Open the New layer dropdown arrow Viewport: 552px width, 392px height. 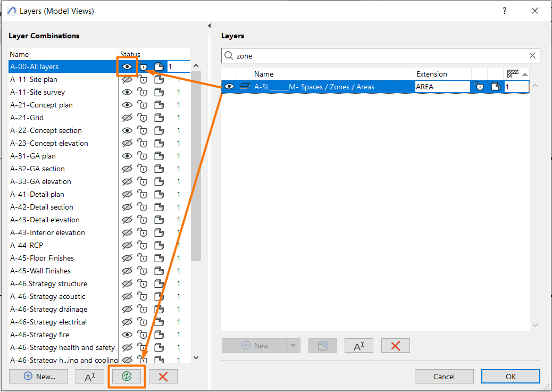coord(294,345)
